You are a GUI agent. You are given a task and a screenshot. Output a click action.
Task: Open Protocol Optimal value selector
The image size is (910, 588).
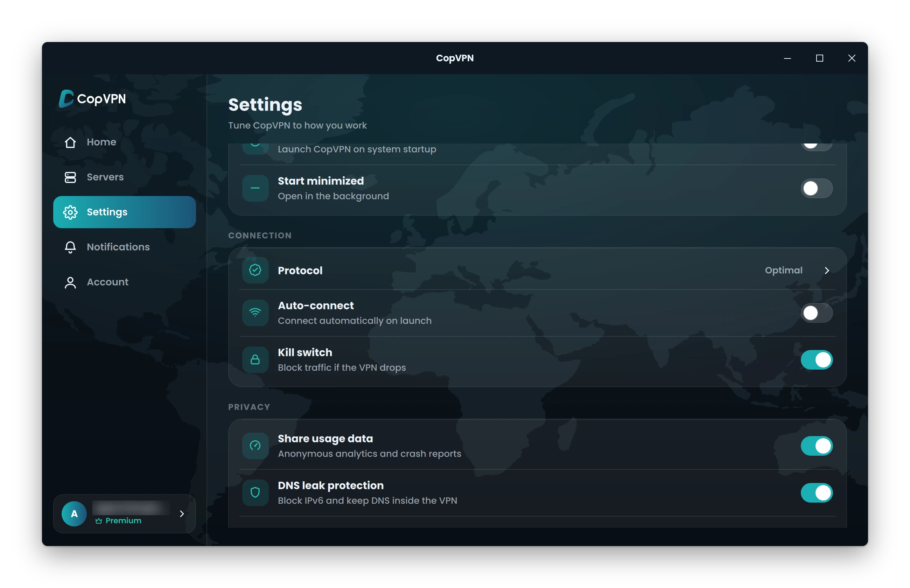pyautogui.click(x=784, y=270)
